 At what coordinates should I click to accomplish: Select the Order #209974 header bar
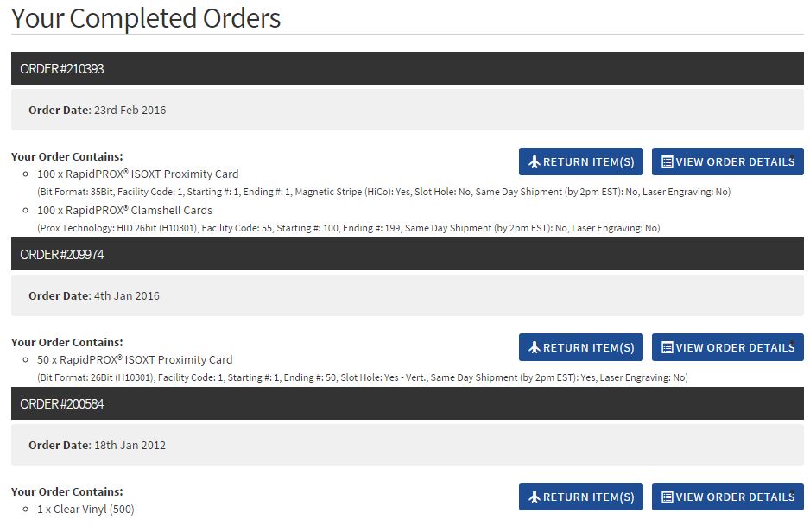(x=408, y=254)
